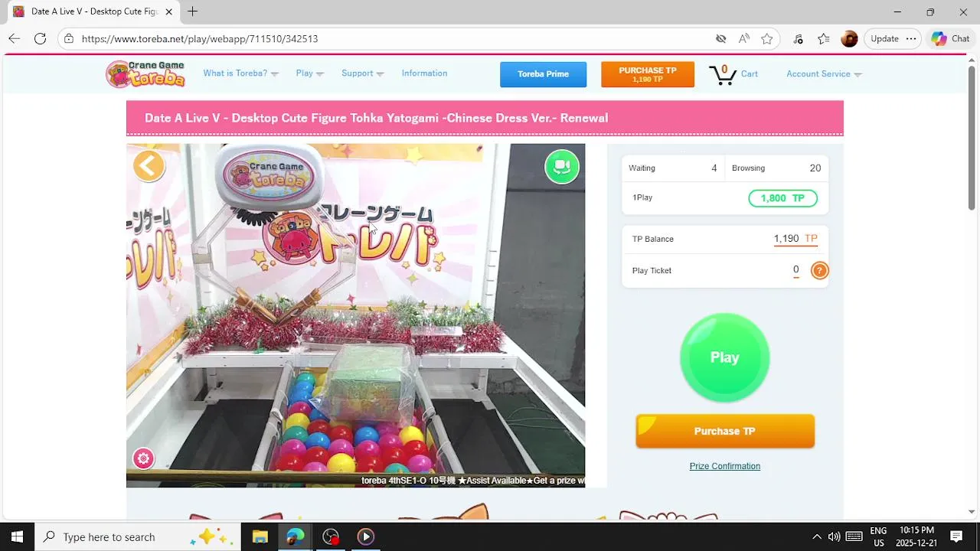Click the Waiting count 4
The width and height of the screenshot is (980, 551).
pos(714,168)
